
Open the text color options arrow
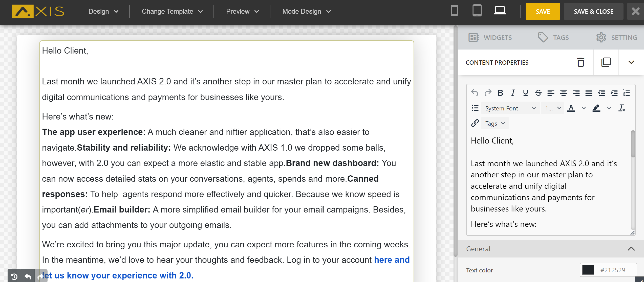(584, 108)
